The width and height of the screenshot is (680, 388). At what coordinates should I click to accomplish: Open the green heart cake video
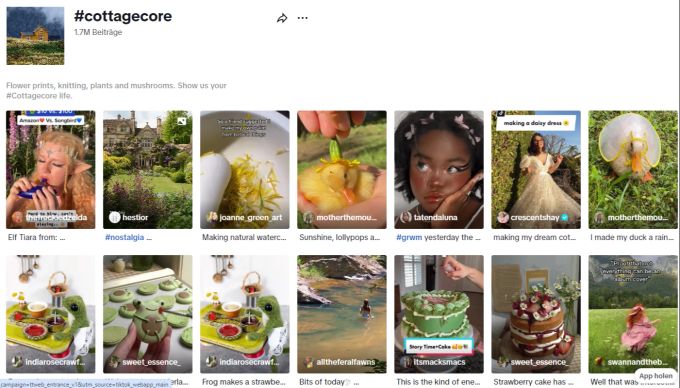pos(439,314)
